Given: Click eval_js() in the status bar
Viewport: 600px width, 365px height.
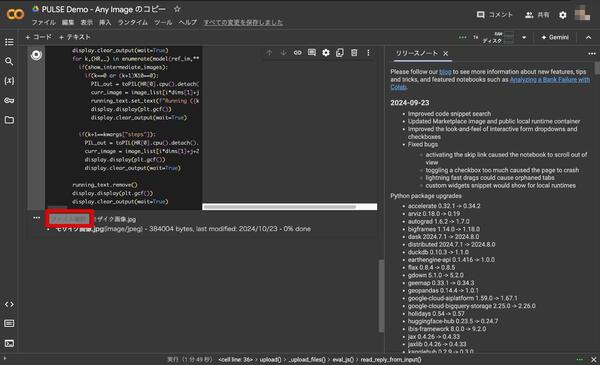Looking at the screenshot, I should pyautogui.click(x=343, y=360).
